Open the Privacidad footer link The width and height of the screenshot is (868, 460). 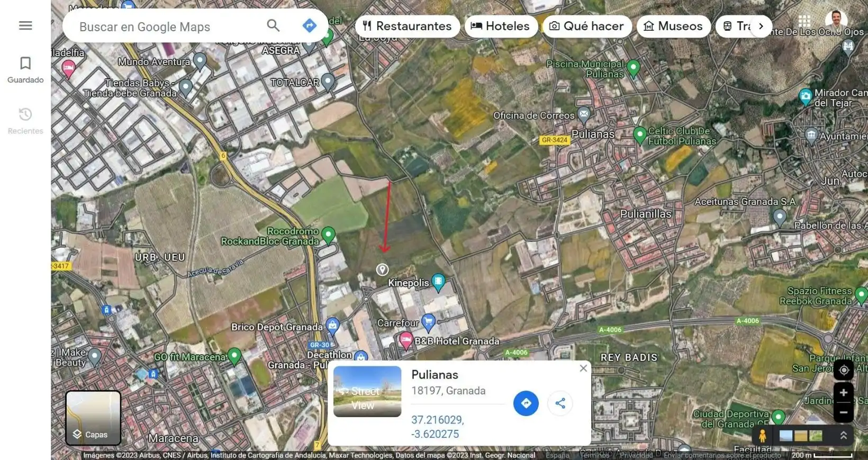pyautogui.click(x=636, y=455)
